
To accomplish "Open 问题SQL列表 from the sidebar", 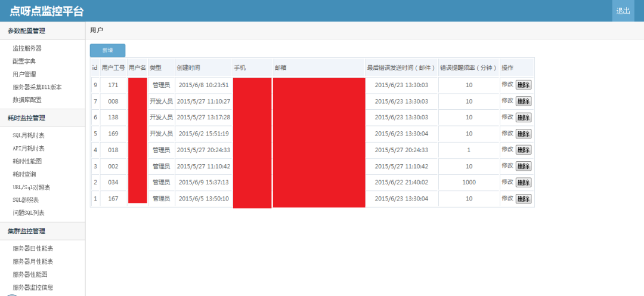I will 29,213.
